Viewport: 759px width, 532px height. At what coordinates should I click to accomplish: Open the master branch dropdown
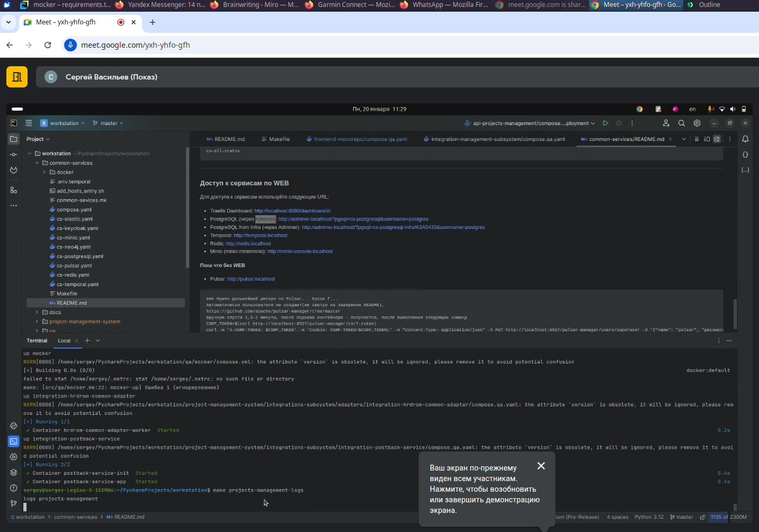pyautogui.click(x=108, y=123)
